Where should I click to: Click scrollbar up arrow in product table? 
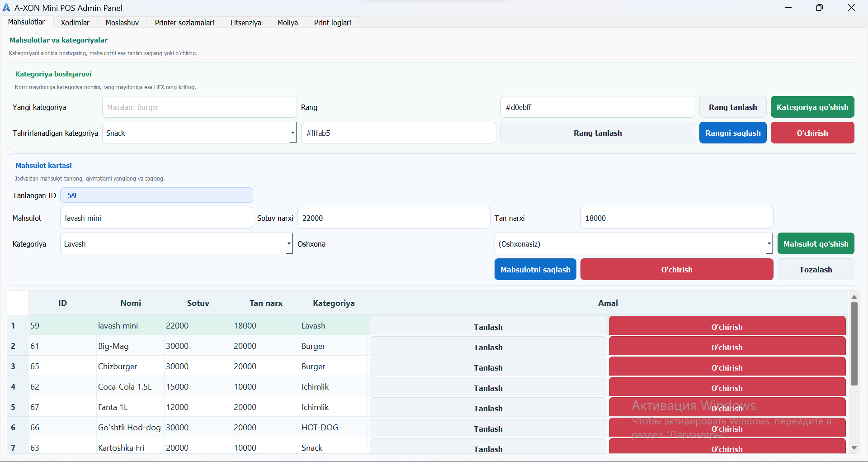[854, 297]
